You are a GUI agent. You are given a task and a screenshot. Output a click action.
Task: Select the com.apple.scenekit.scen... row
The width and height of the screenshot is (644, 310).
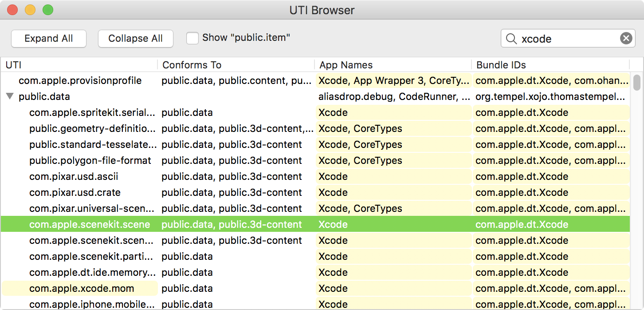coord(315,240)
